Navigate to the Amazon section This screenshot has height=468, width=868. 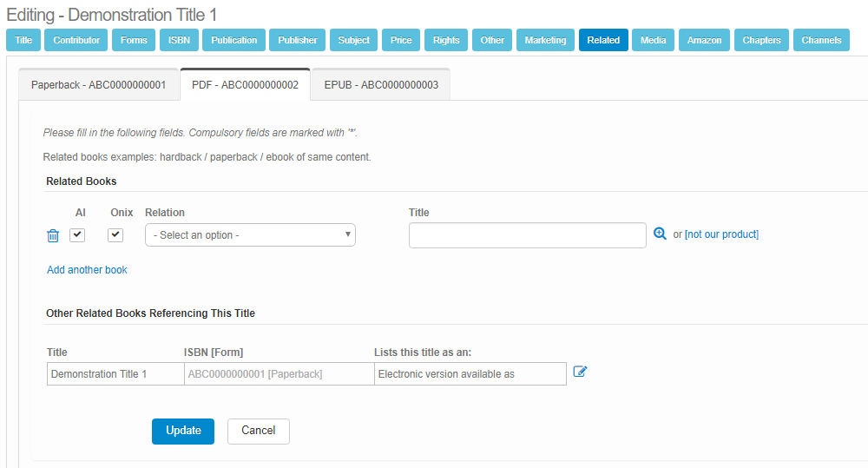(x=704, y=40)
